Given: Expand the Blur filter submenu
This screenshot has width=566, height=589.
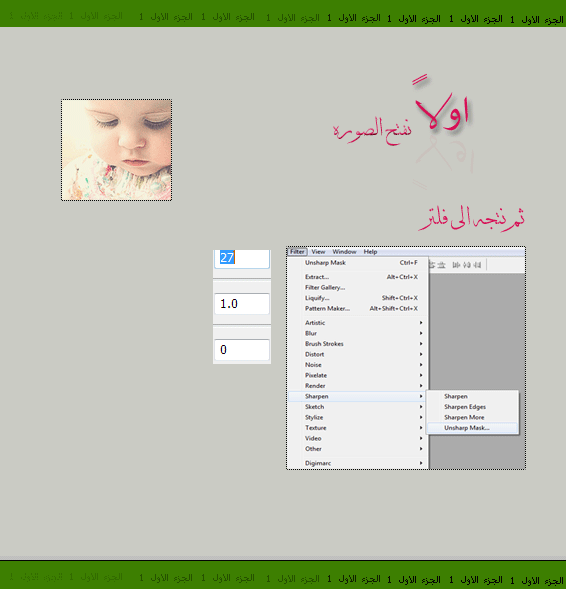Looking at the screenshot, I should (x=358, y=333).
